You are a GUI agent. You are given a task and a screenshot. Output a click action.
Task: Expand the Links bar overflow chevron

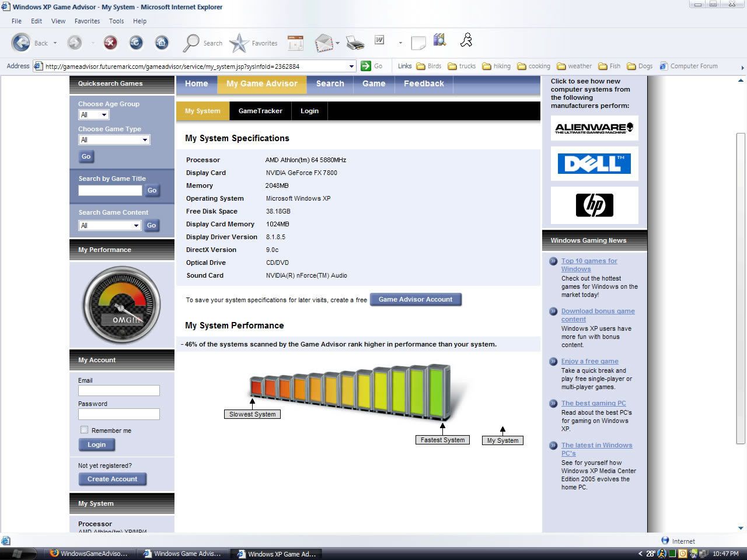(x=742, y=68)
